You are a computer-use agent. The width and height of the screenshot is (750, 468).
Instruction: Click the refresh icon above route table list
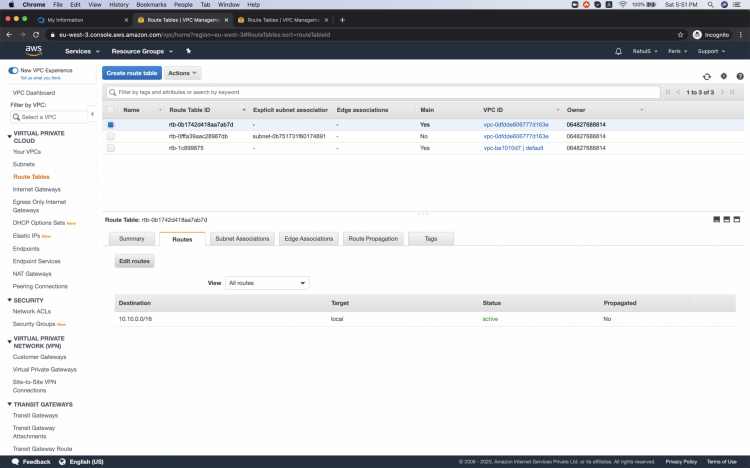[x=707, y=75]
